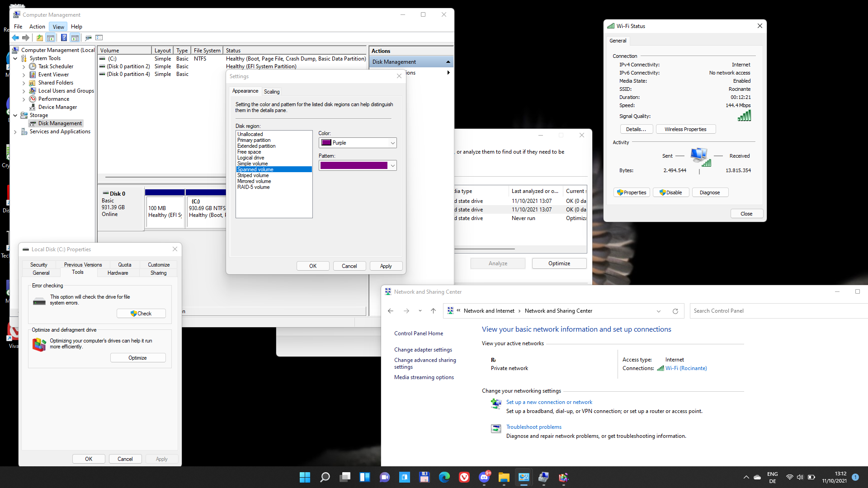The width and height of the screenshot is (868, 488).
Task: Open the Action menu
Action: click(37, 27)
